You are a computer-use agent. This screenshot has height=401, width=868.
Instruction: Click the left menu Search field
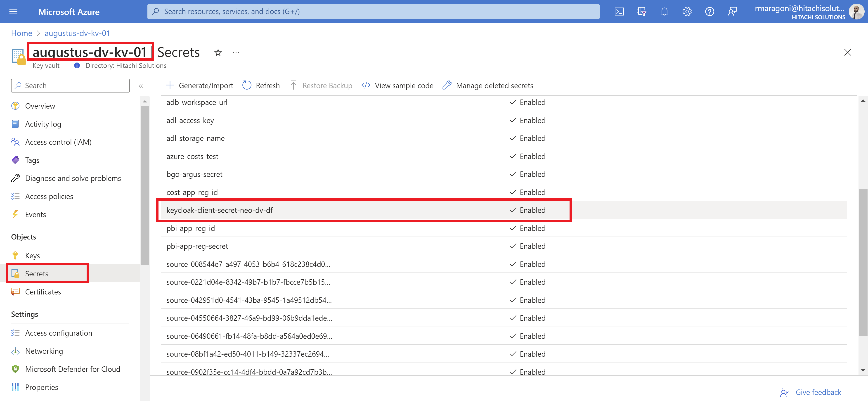[x=70, y=85]
